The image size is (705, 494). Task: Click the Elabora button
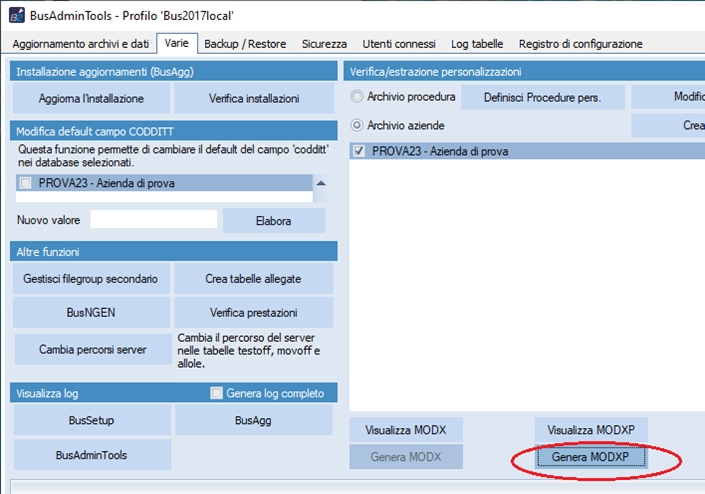pos(274,221)
